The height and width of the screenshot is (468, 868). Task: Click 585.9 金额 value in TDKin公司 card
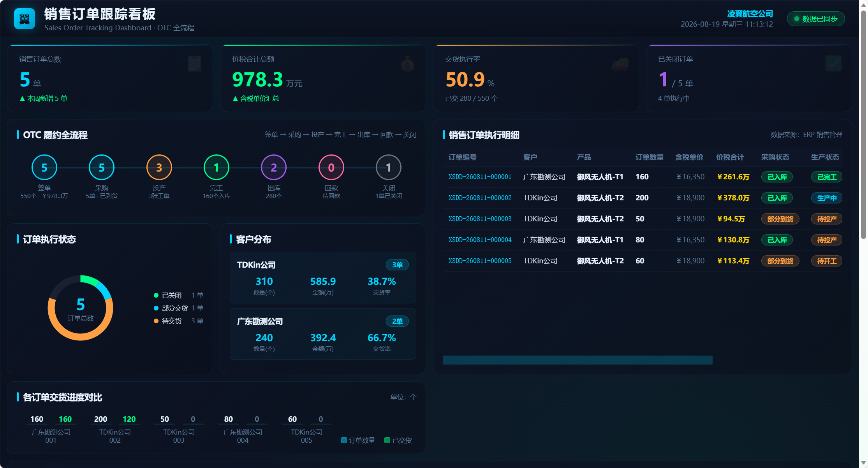coord(323,281)
